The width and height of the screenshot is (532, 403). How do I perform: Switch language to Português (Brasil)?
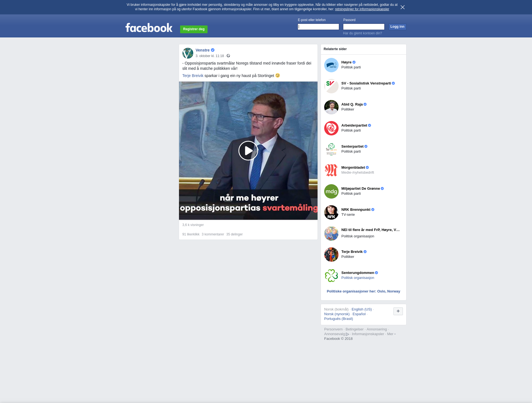339,319
